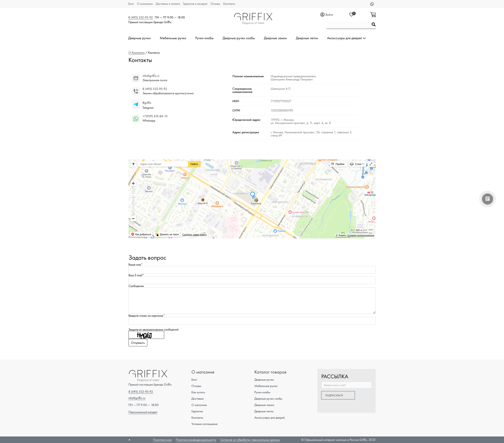Click the Отправить submit button
Image resolution: width=504 pixels, height=443 pixels.
point(138,343)
